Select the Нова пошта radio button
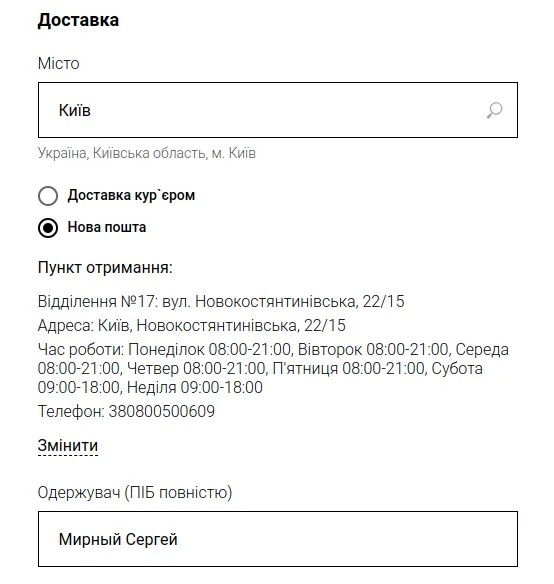554x584 pixels. pyautogui.click(x=48, y=228)
